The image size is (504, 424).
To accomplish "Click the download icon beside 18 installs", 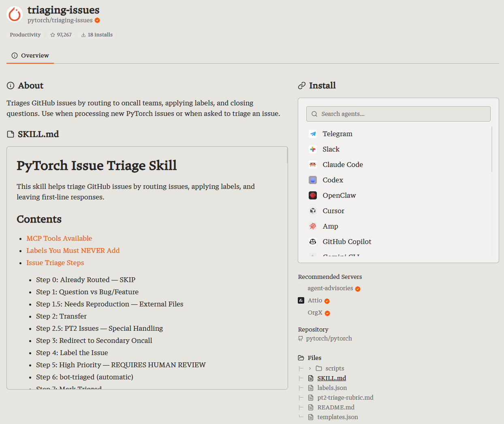I will (83, 35).
